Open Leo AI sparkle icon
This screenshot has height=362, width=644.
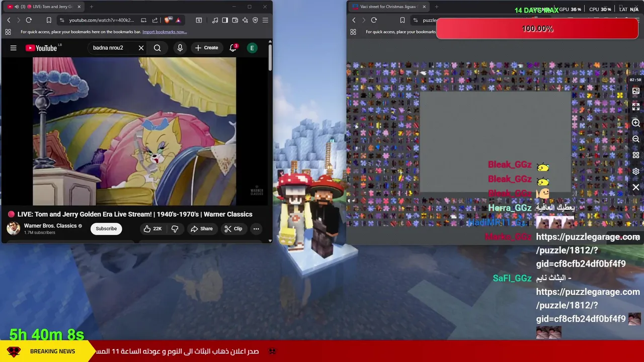point(245,20)
